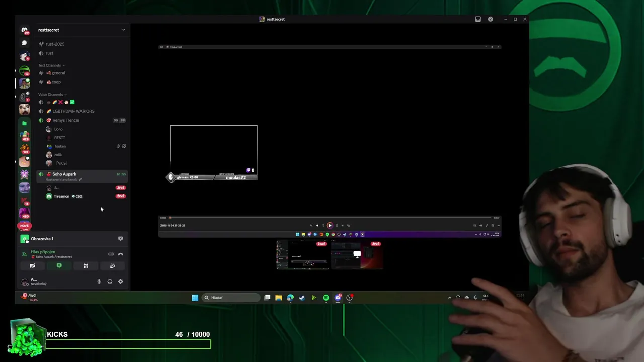Select server icon with 450 badge

coord(24,214)
